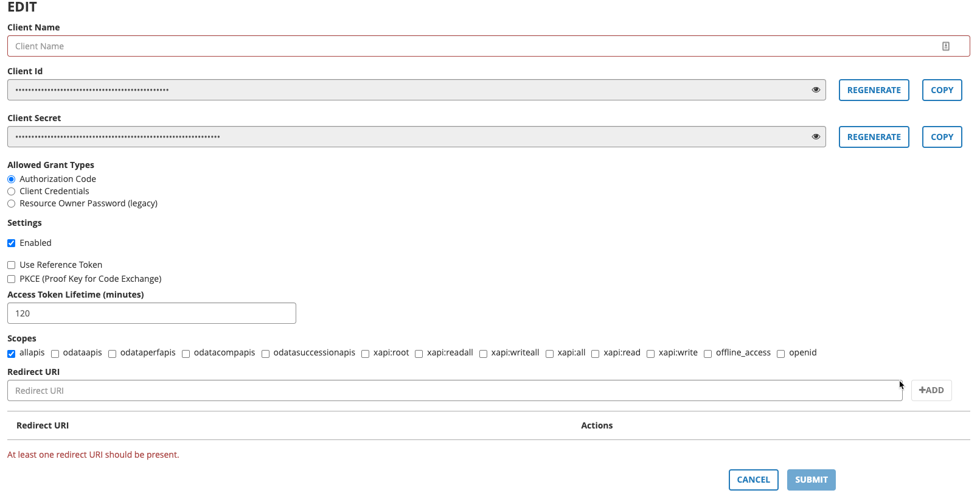Regenerate the Client Secret

click(874, 137)
